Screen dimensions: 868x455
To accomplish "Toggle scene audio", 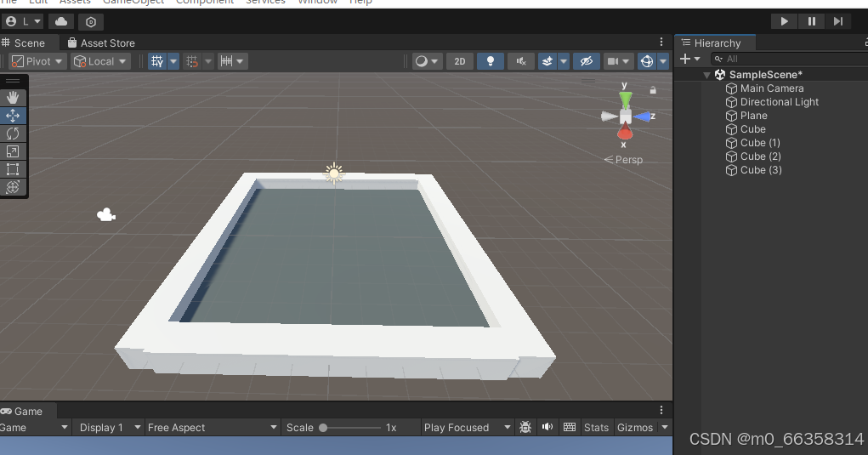I will 521,61.
